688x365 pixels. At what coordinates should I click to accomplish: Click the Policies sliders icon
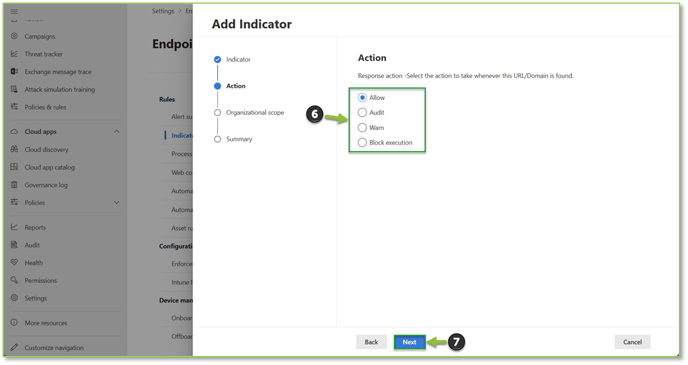tap(14, 202)
